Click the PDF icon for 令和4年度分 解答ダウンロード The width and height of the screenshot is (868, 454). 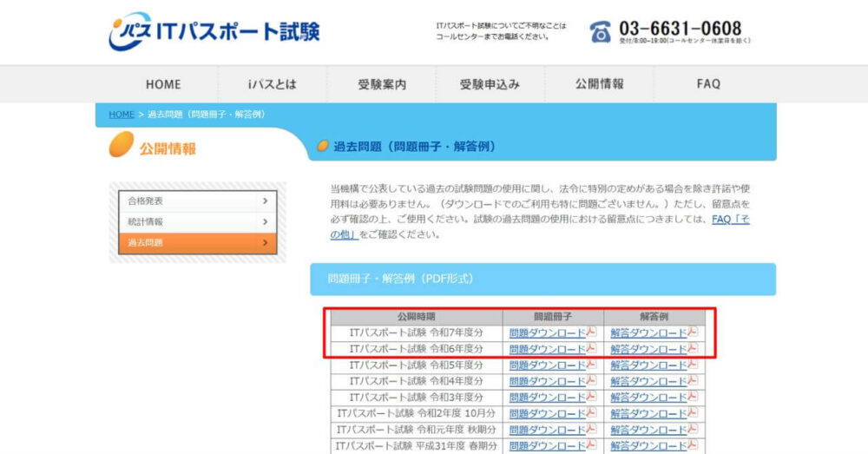coord(693,380)
